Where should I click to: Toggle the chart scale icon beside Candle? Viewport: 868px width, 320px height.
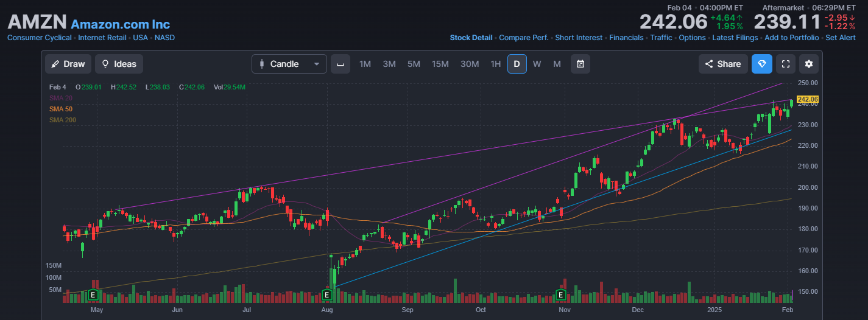(x=340, y=64)
